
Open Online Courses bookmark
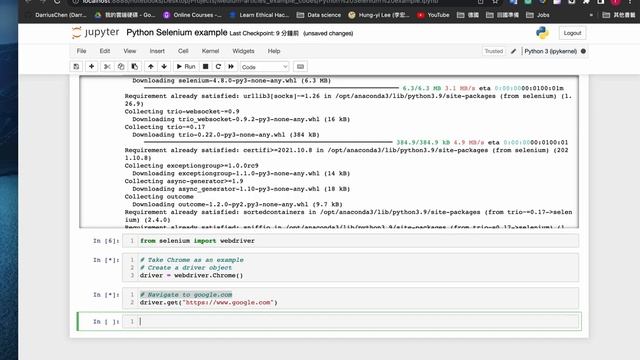pyautogui.click(x=192, y=15)
